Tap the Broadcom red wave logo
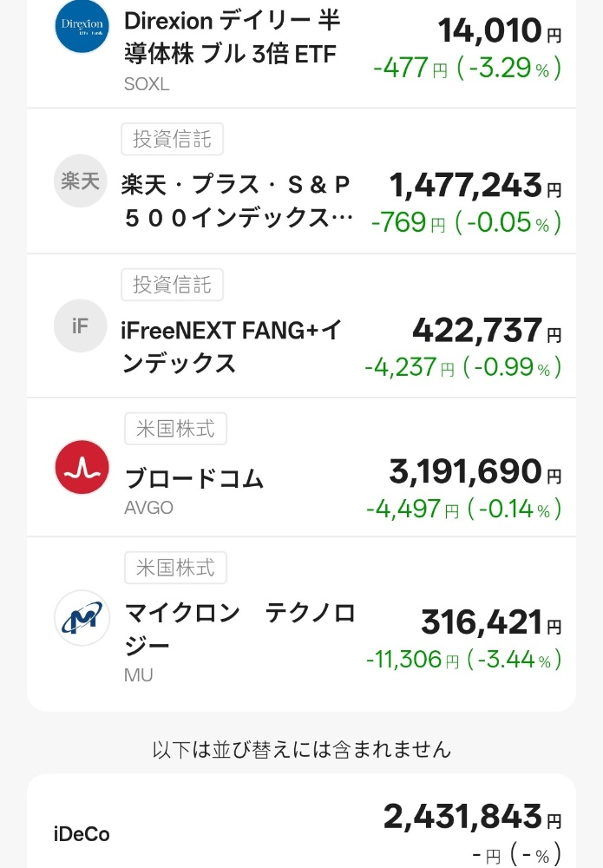The width and height of the screenshot is (603, 868). coord(82,467)
